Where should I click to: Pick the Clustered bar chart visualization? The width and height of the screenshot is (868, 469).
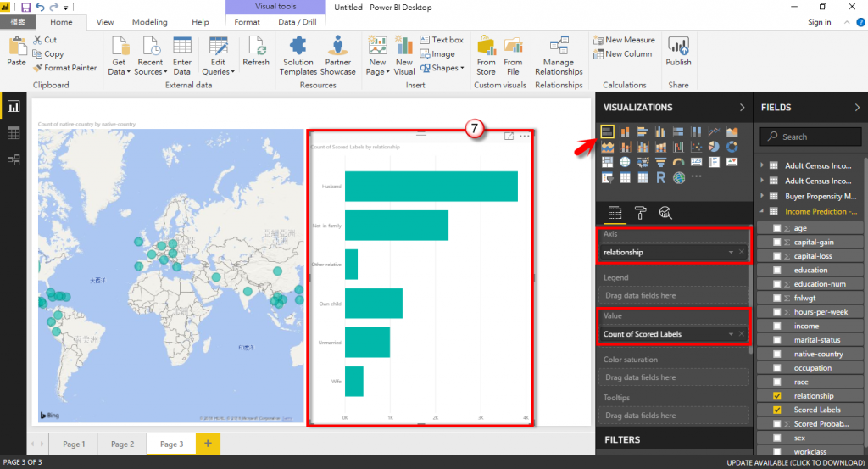(x=643, y=131)
